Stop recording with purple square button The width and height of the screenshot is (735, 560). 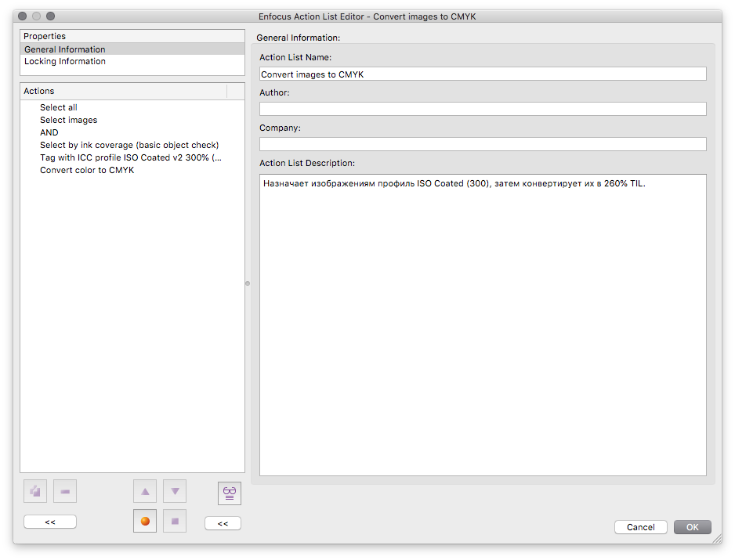(x=175, y=521)
